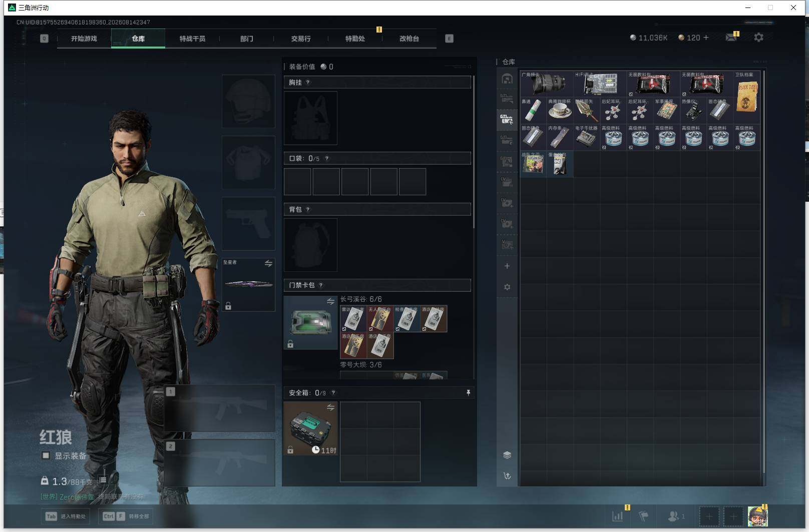Click the auto-sort icon at sidebar bottom

(x=507, y=476)
